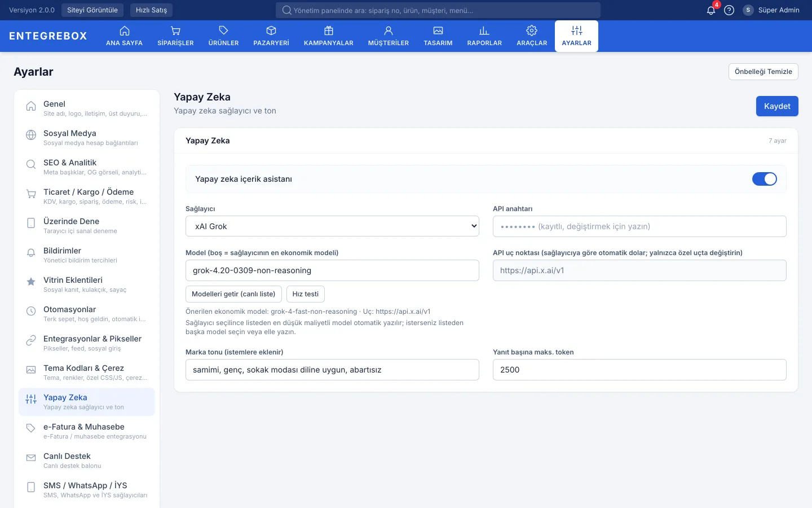Open Tasarım image icon in navbar
The image size is (812, 508).
click(438, 30)
